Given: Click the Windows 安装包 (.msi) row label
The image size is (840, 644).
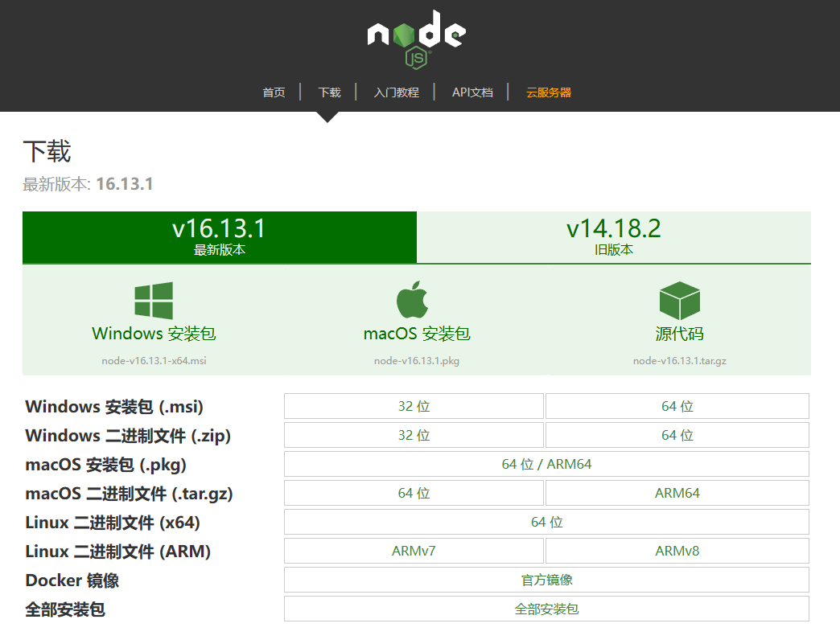Looking at the screenshot, I should pyautogui.click(x=114, y=407).
